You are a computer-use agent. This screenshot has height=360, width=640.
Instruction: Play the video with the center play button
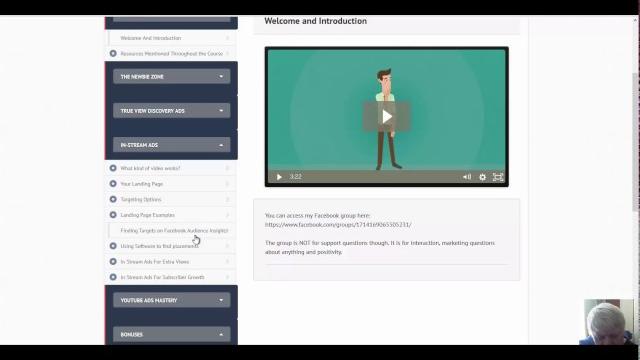387,117
